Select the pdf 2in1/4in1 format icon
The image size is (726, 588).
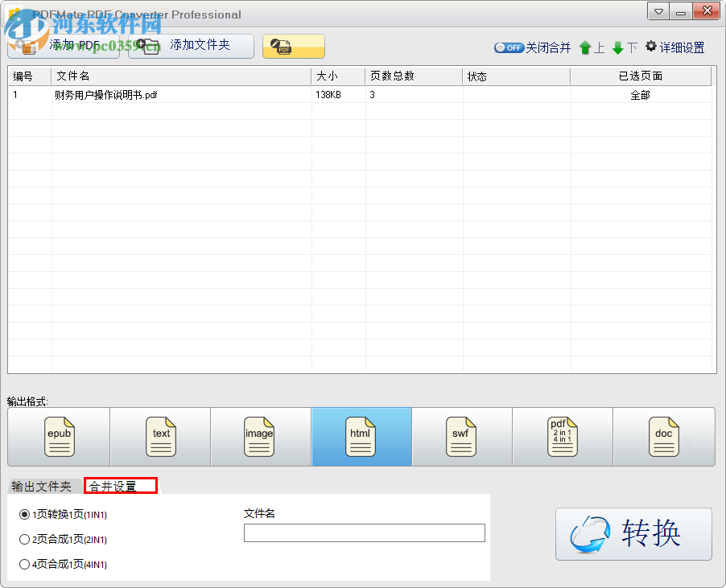562,437
